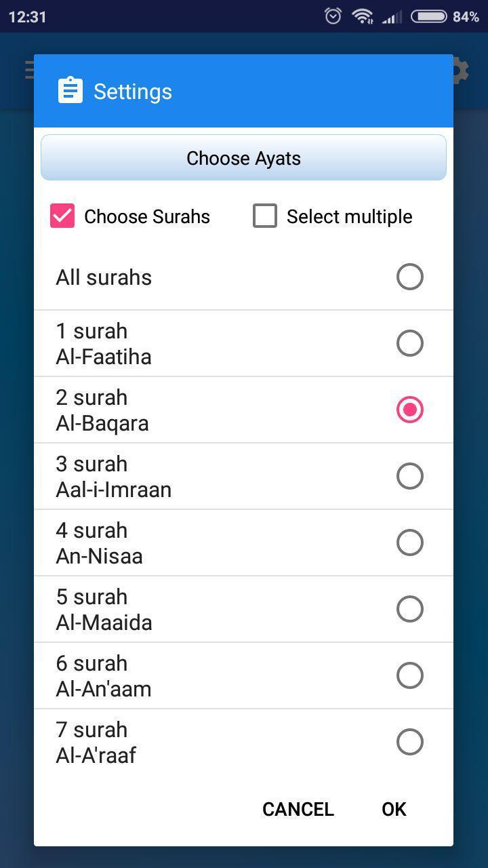Open the Choose Ayats screen

(x=243, y=158)
